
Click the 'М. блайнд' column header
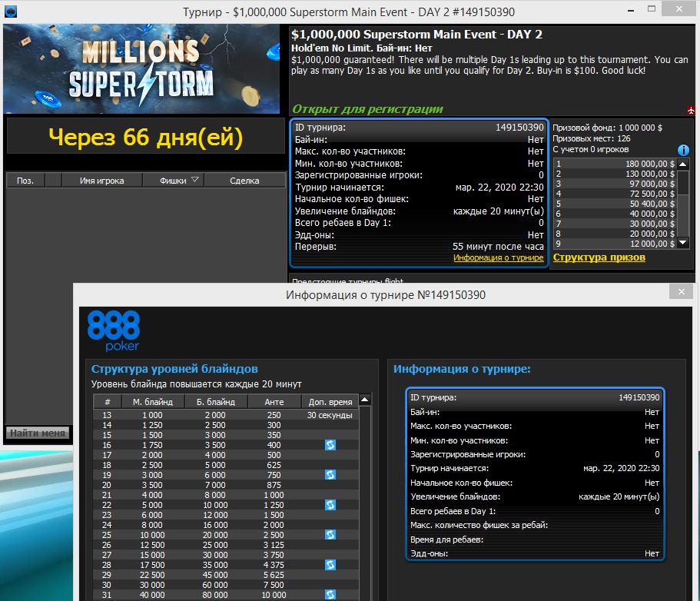(x=153, y=402)
